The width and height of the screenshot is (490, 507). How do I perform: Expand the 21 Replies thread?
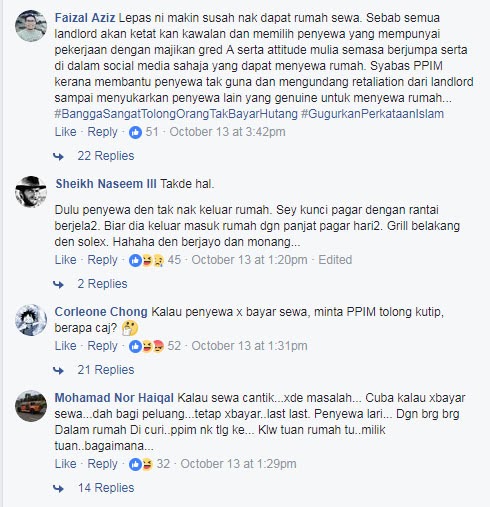[106, 370]
